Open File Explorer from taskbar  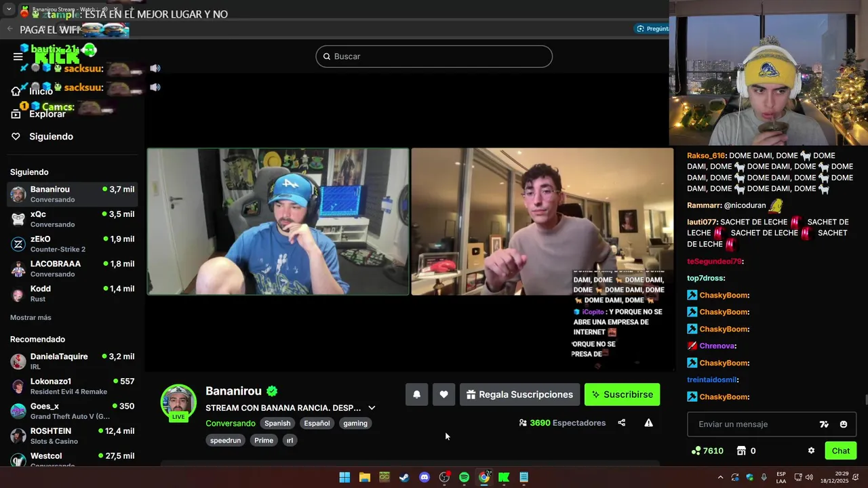(x=364, y=477)
